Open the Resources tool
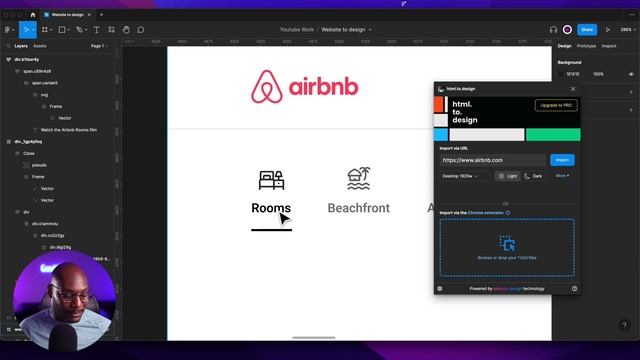Screen dimensions: 640x360 (111, 30)
